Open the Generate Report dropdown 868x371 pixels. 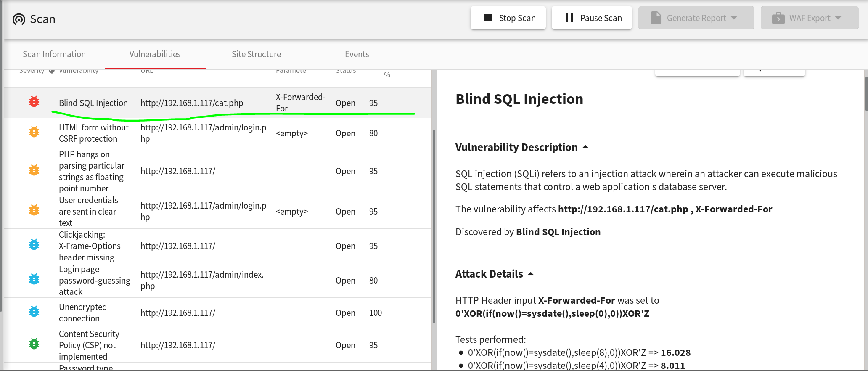(x=696, y=18)
